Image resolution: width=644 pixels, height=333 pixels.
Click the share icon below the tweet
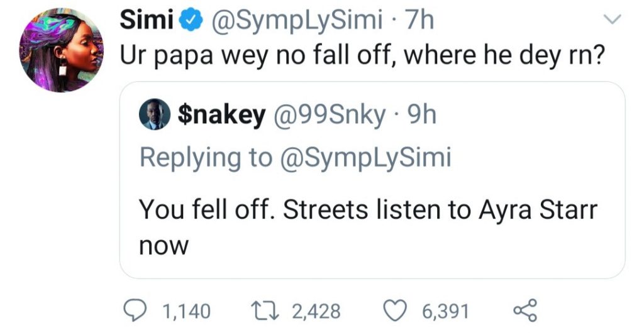(x=523, y=310)
